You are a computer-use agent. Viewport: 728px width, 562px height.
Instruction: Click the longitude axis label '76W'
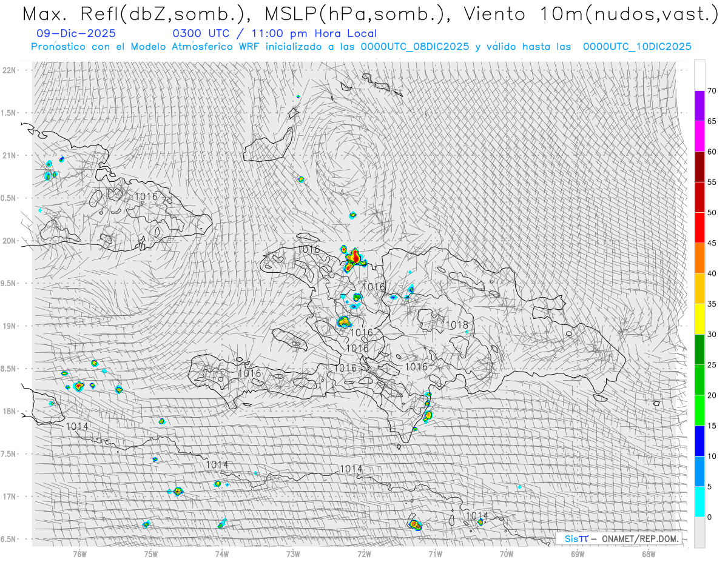[79, 554]
